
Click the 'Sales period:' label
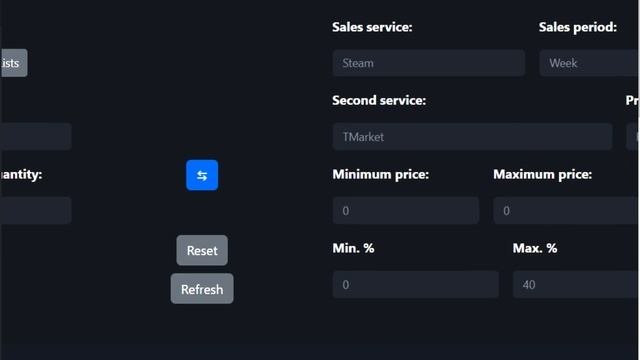click(578, 27)
